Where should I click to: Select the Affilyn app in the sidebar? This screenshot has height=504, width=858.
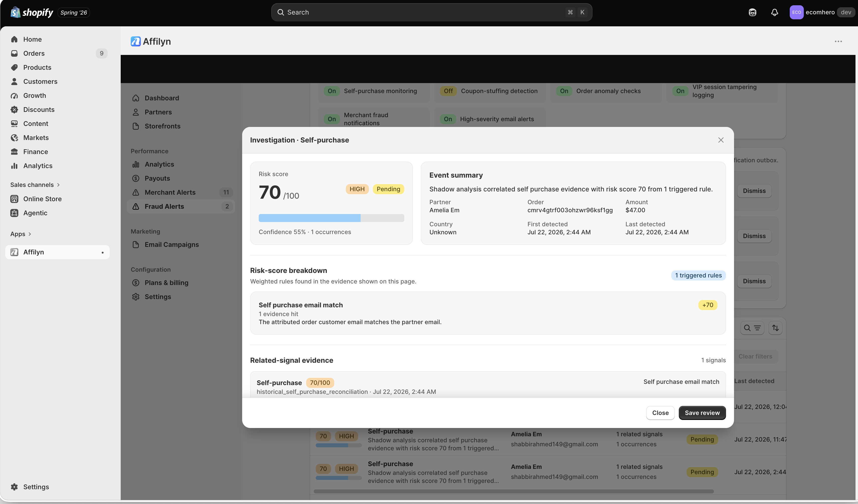click(57, 252)
